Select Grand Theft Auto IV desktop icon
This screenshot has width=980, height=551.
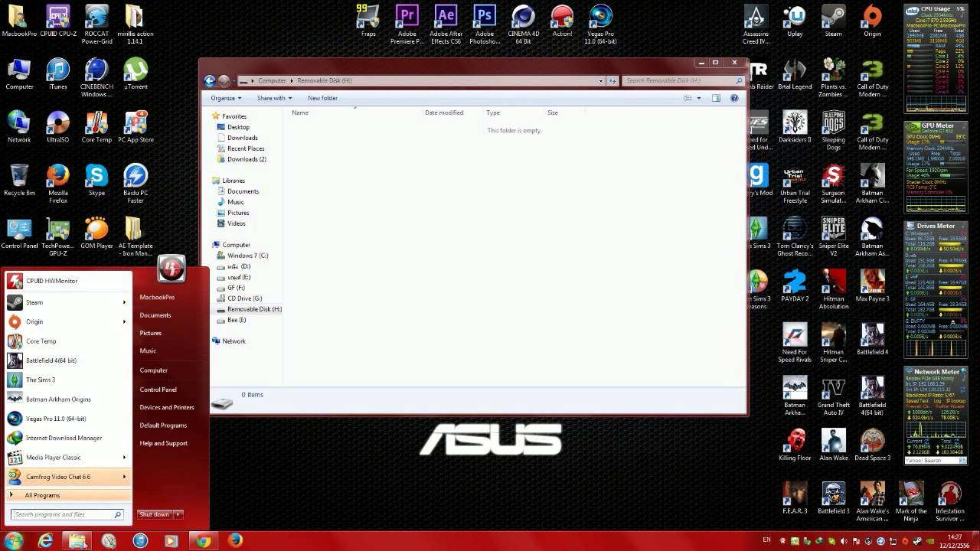pyautogui.click(x=834, y=396)
